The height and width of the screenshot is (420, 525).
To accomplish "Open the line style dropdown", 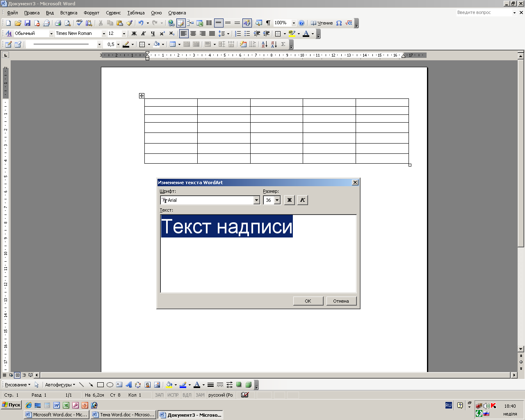I will click(99, 44).
